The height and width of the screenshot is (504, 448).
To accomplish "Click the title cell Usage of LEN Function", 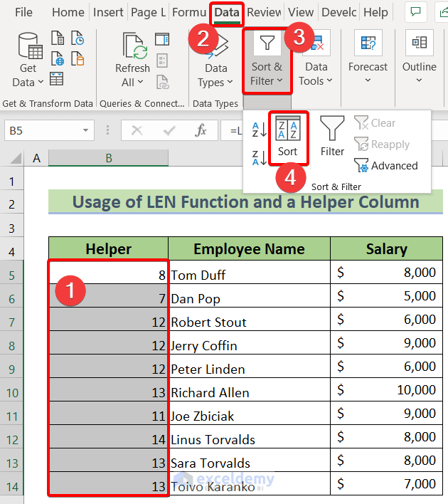I will point(245,202).
